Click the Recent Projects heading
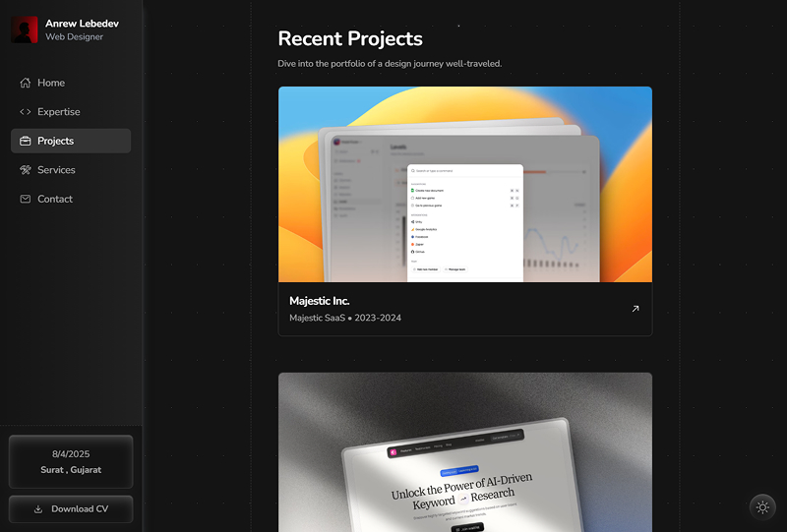 coord(350,38)
